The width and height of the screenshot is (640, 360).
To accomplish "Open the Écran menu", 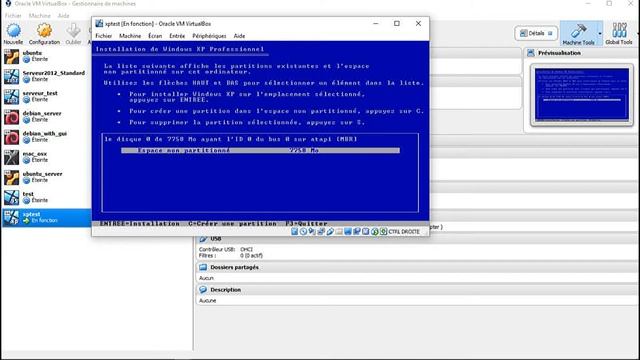I will click(x=155, y=36).
